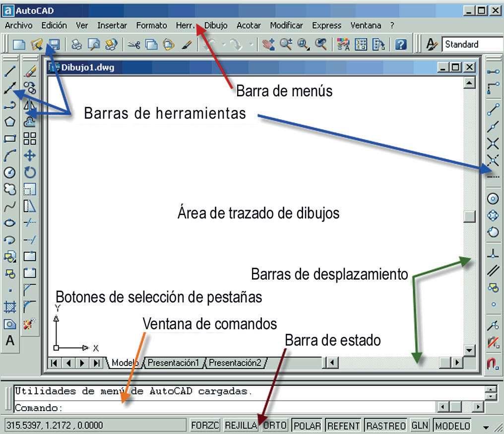This screenshot has width=504, height=434.
Task: Toggle REFENT object snap
Action: [343, 426]
